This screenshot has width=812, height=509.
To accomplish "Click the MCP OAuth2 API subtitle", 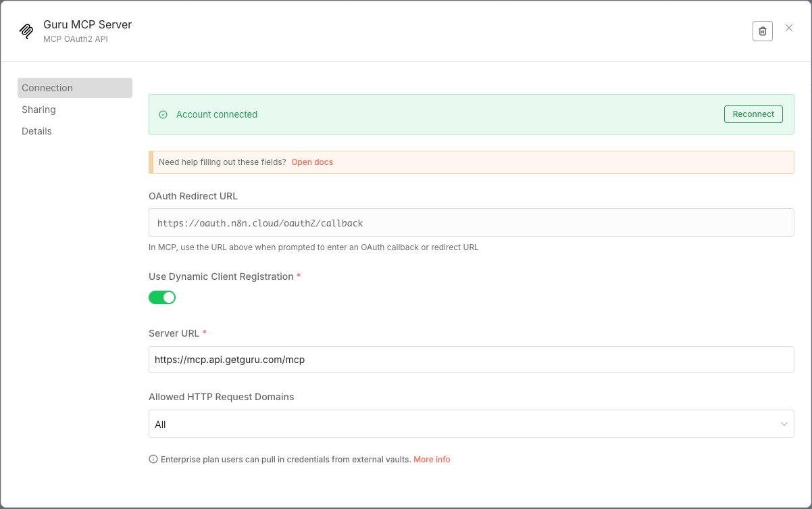I will pyautogui.click(x=76, y=39).
